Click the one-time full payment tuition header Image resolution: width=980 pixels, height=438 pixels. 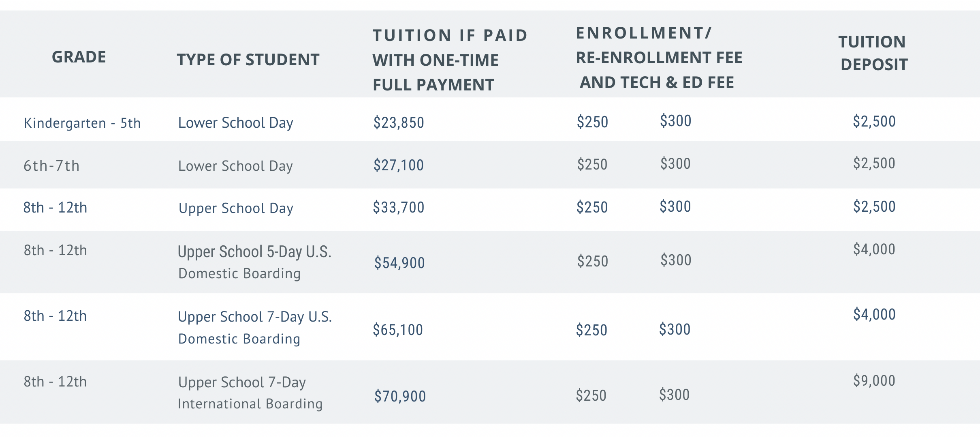pyautogui.click(x=450, y=60)
